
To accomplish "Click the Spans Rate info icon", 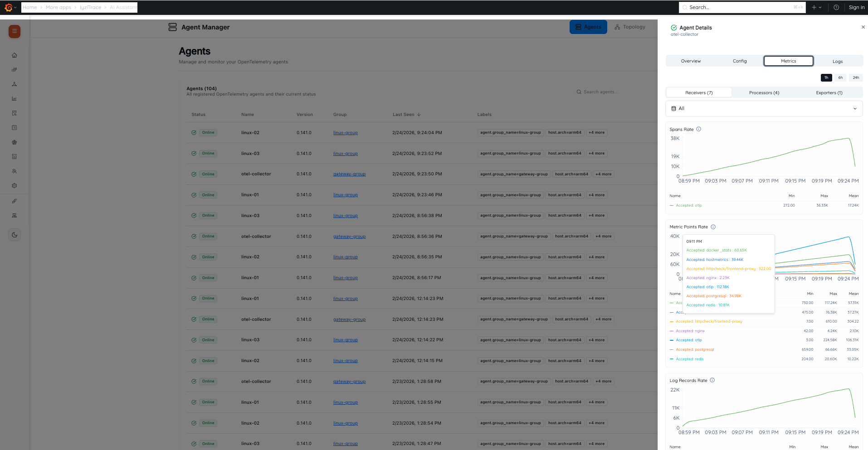I will (x=699, y=129).
